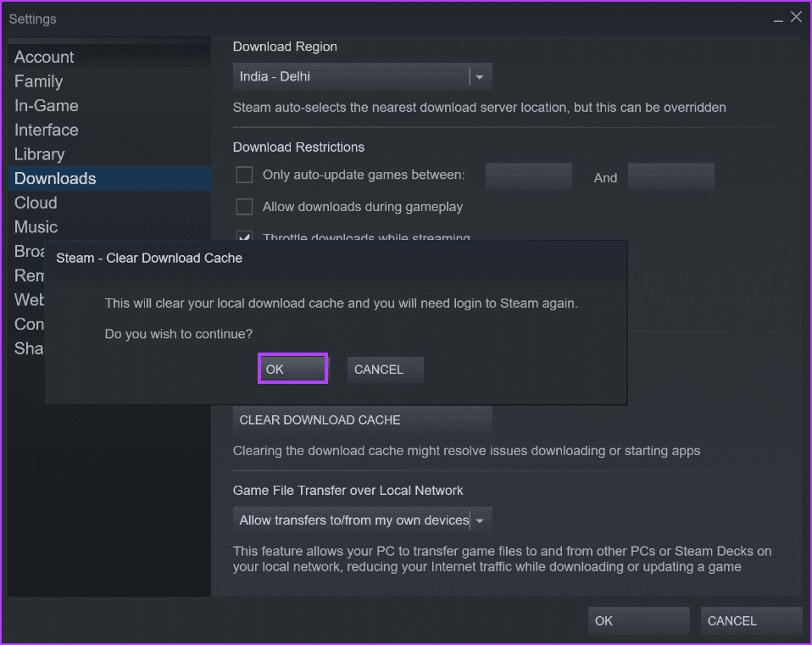Click OK at bottom of Settings window
Image resolution: width=812 pixels, height=645 pixels.
tap(638, 620)
